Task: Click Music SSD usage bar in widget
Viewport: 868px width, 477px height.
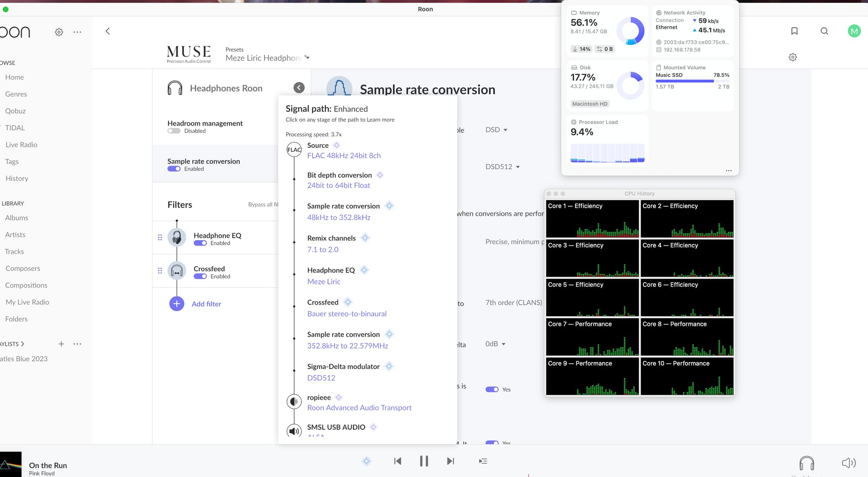Action: pyautogui.click(x=692, y=81)
